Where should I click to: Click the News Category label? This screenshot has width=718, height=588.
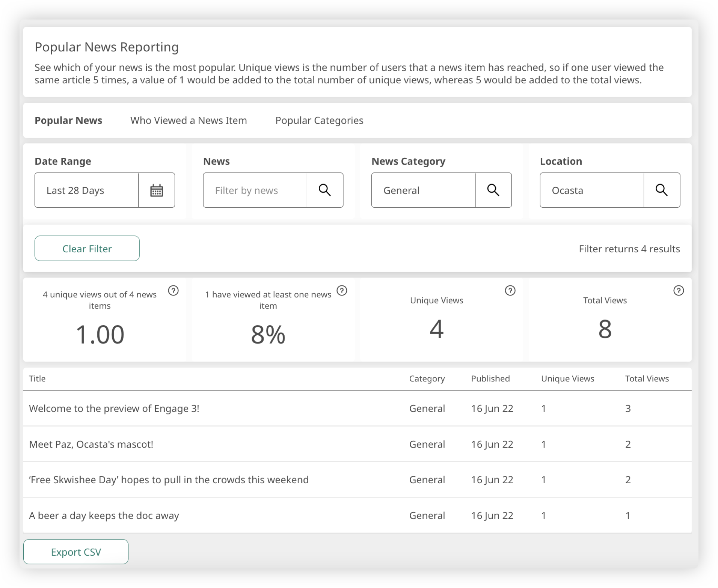[408, 161]
